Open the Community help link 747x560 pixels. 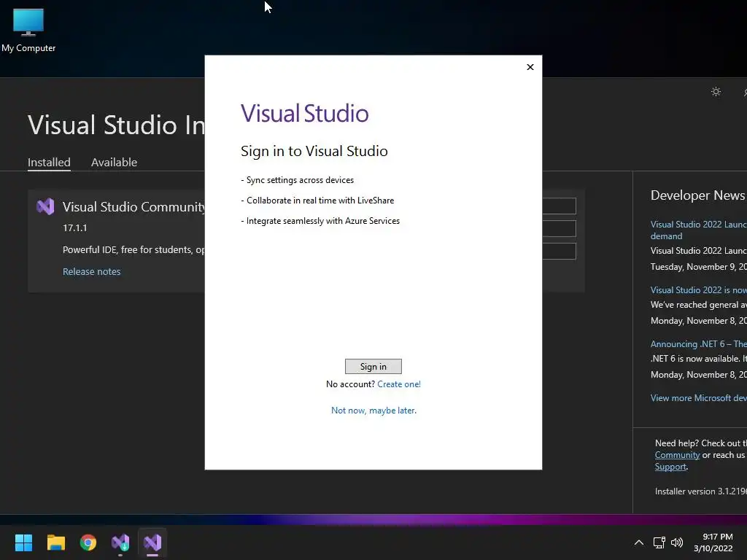(x=677, y=455)
